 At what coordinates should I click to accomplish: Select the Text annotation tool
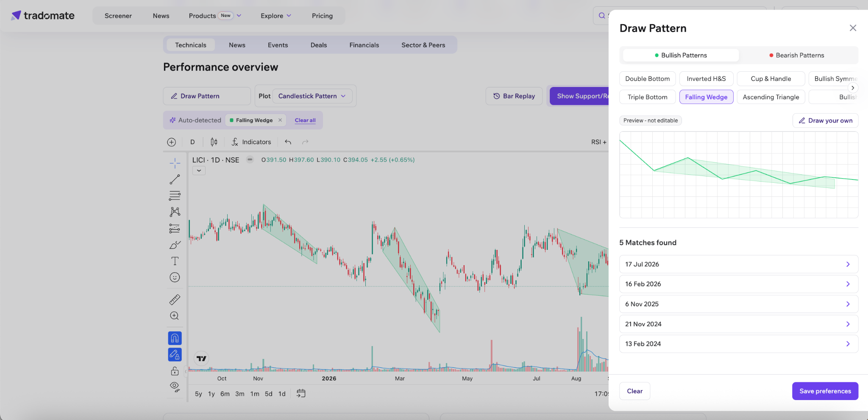(x=175, y=261)
